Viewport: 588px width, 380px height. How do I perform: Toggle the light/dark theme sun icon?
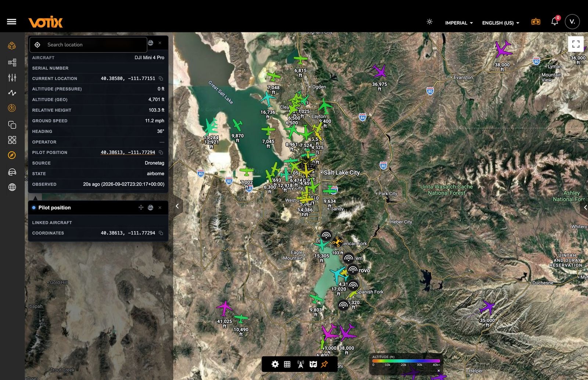point(429,22)
